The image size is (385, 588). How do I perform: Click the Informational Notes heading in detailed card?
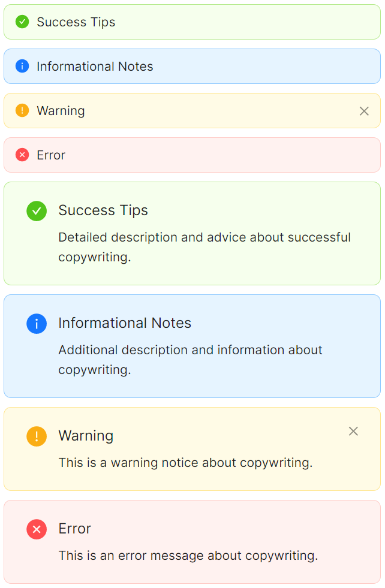[x=125, y=323]
